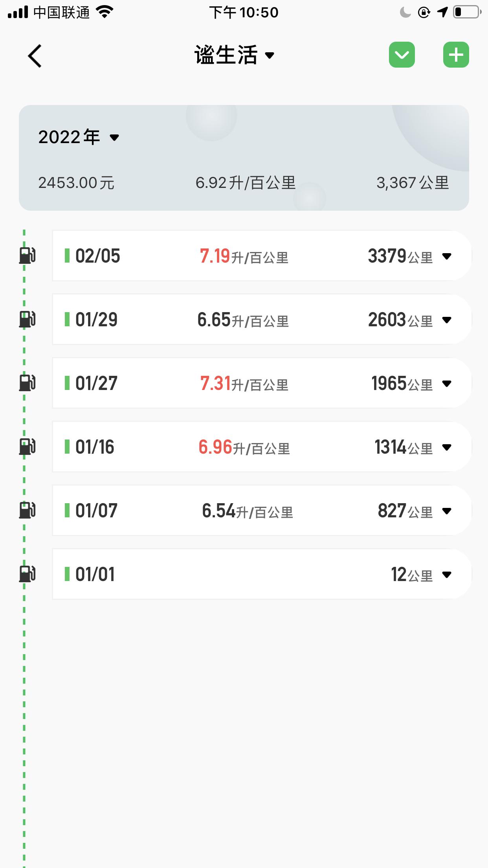Tap fuel pump icon beside 01/16
Image resolution: width=488 pixels, height=868 pixels.
point(28,447)
